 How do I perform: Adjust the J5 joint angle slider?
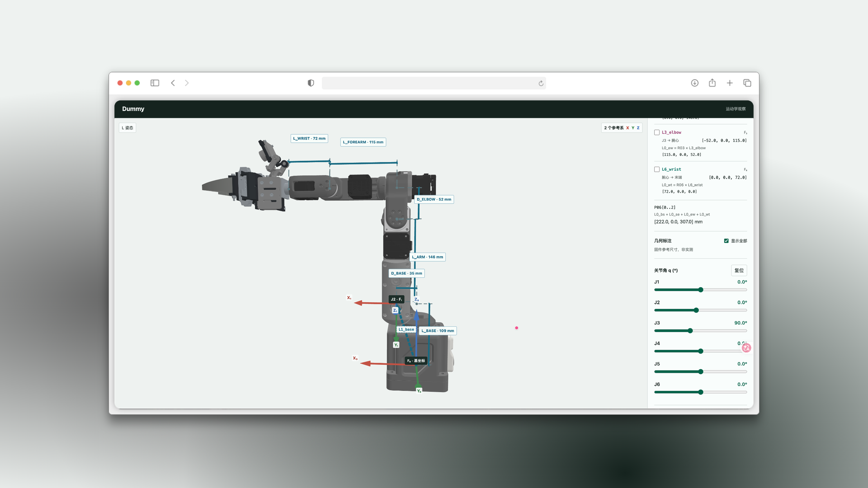pos(701,372)
